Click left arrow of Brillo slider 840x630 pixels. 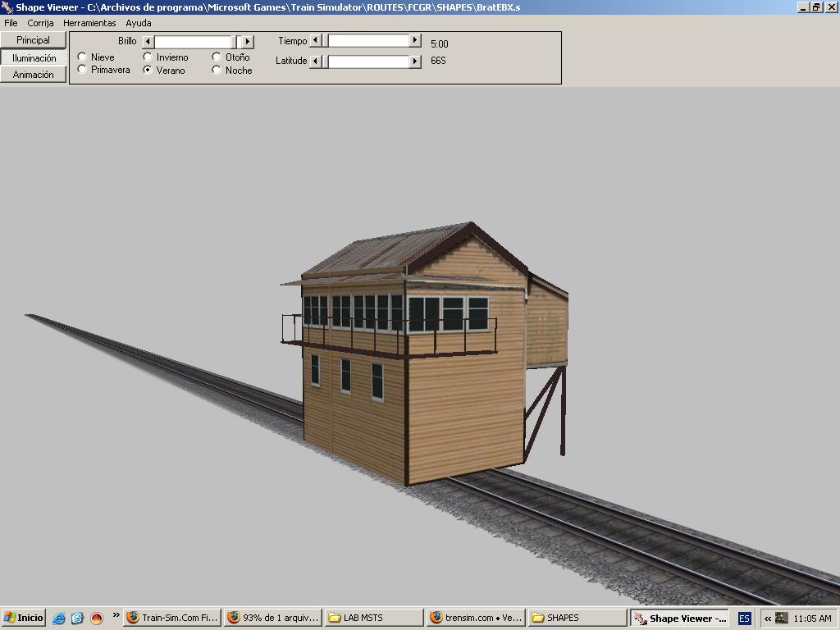148,42
